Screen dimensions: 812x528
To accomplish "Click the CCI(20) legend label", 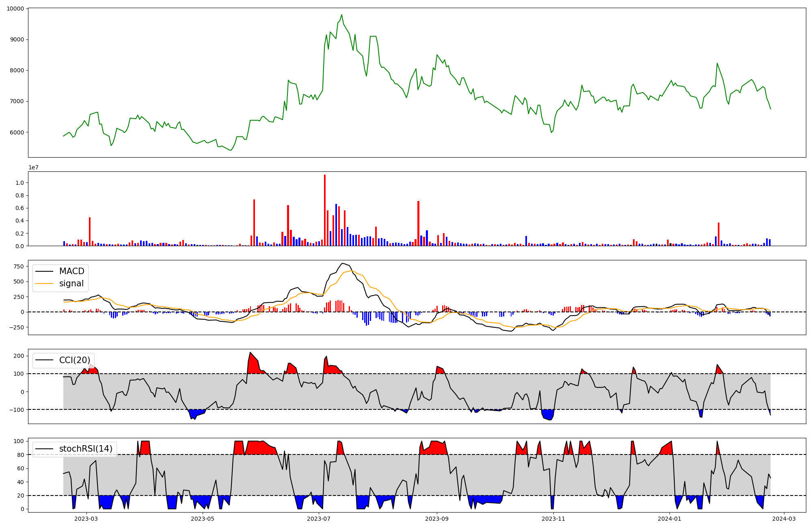I will click(75, 360).
